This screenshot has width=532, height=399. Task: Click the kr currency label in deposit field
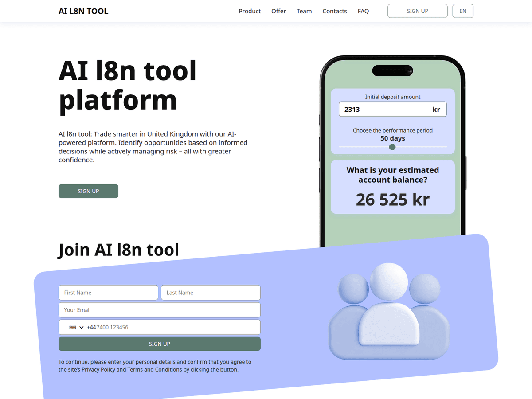(x=436, y=110)
